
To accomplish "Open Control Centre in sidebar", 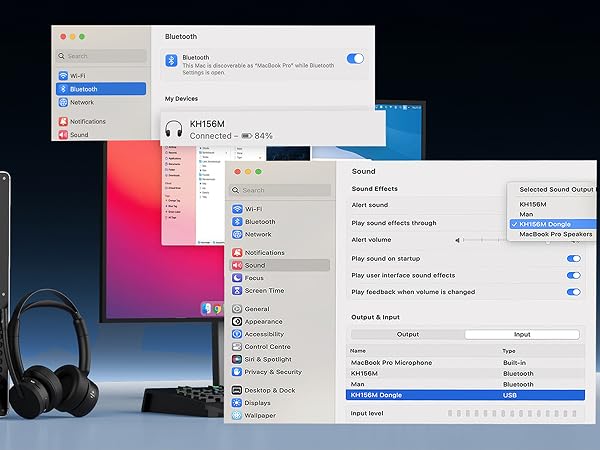I will (x=262, y=347).
